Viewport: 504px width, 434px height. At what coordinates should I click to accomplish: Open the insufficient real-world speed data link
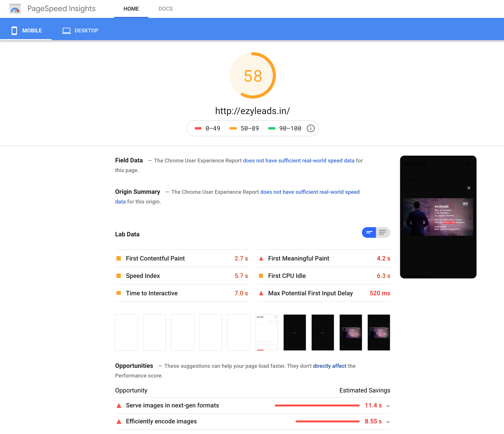299,160
